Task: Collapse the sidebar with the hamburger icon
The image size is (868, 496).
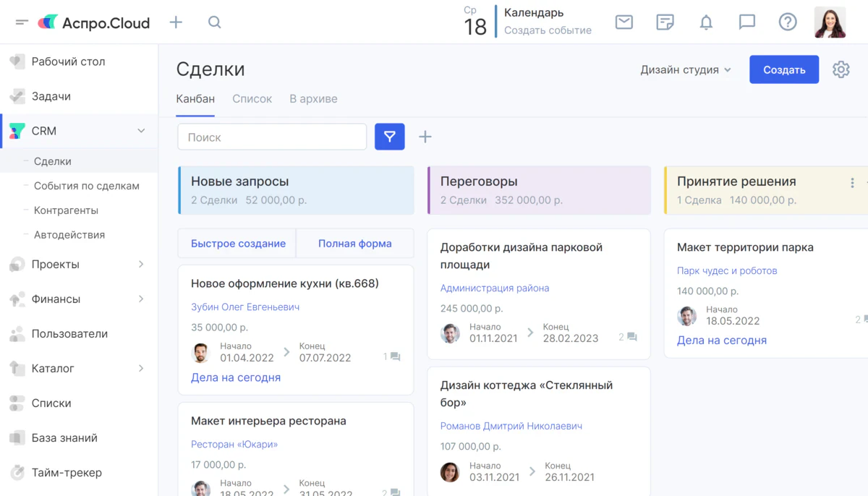Action: click(x=22, y=22)
